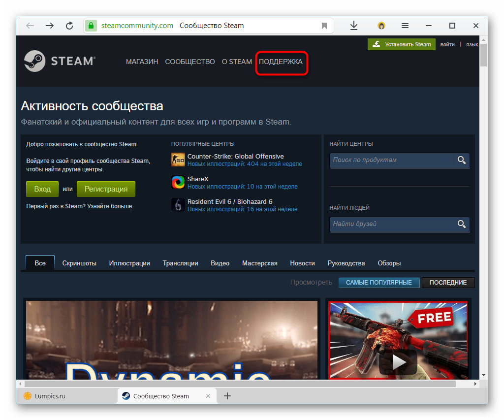Screen dimensions: 504x420
Task: Open CS:GO new artwork 404 this week link
Action: 245,164
